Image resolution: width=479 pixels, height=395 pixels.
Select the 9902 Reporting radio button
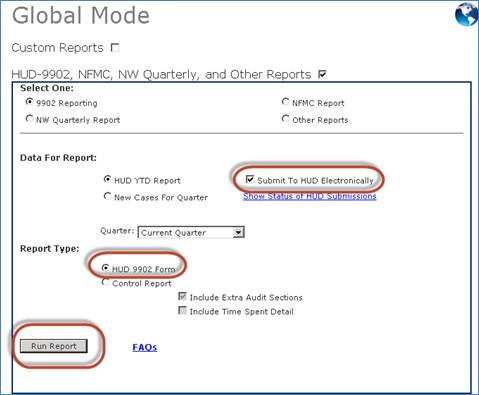click(x=29, y=101)
